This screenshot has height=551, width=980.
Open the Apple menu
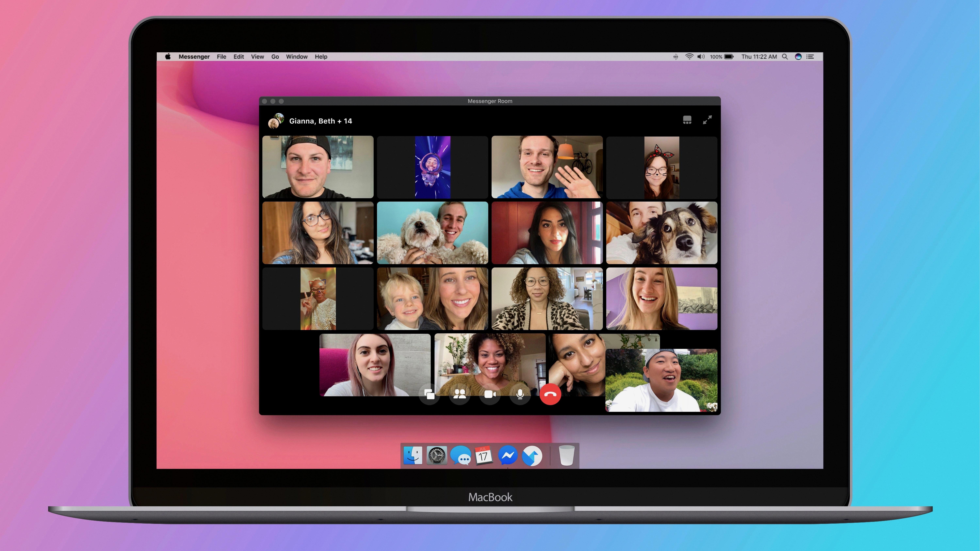pos(168,57)
